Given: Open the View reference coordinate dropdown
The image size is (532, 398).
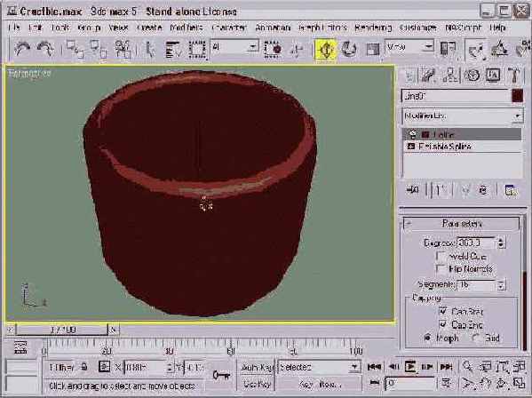Looking at the screenshot, I should (409, 47).
